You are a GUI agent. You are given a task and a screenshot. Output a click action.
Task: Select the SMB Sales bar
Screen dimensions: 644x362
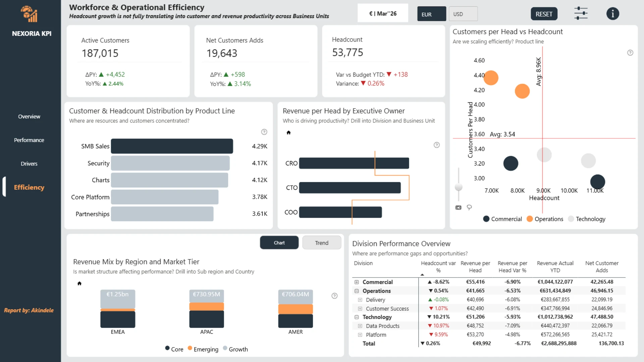tap(172, 146)
